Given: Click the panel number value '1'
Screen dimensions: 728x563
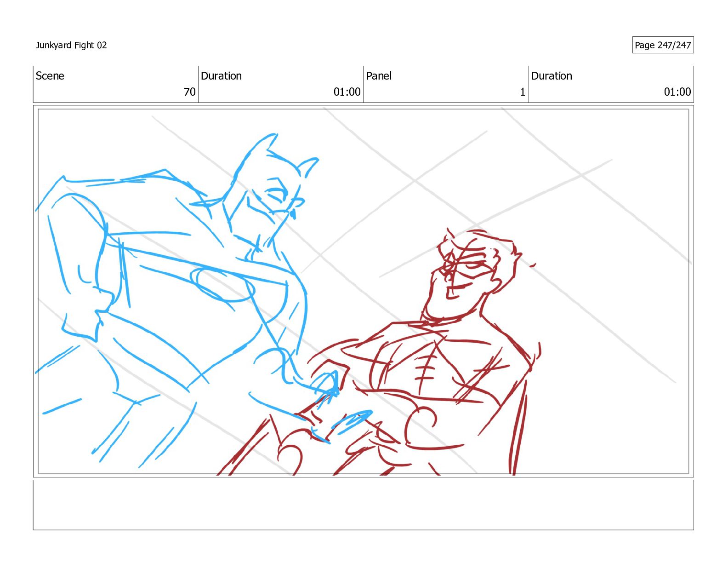Looking at the screenshot, I should [523, 92].
